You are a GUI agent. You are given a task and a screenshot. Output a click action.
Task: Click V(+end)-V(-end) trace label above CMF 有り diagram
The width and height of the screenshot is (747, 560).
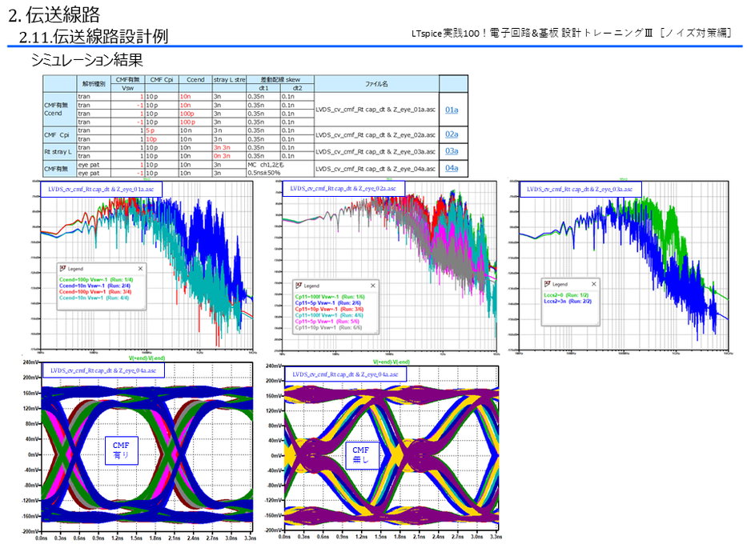click(147, 358)
